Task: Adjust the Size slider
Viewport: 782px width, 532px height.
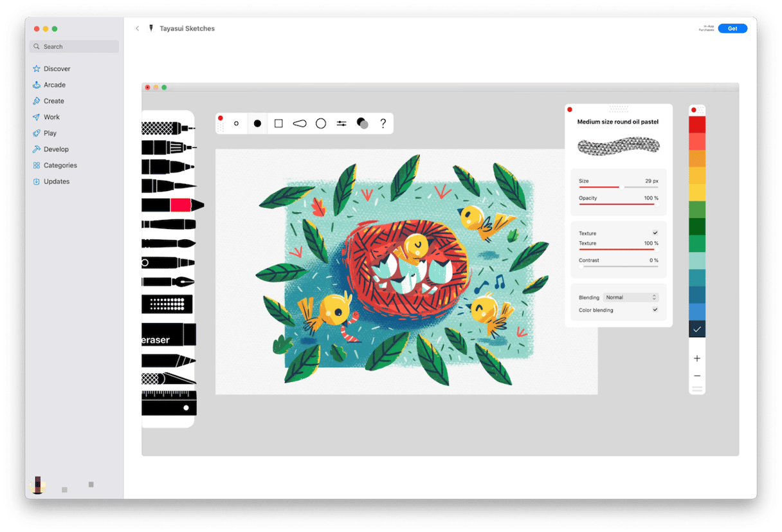Action: 619,187
